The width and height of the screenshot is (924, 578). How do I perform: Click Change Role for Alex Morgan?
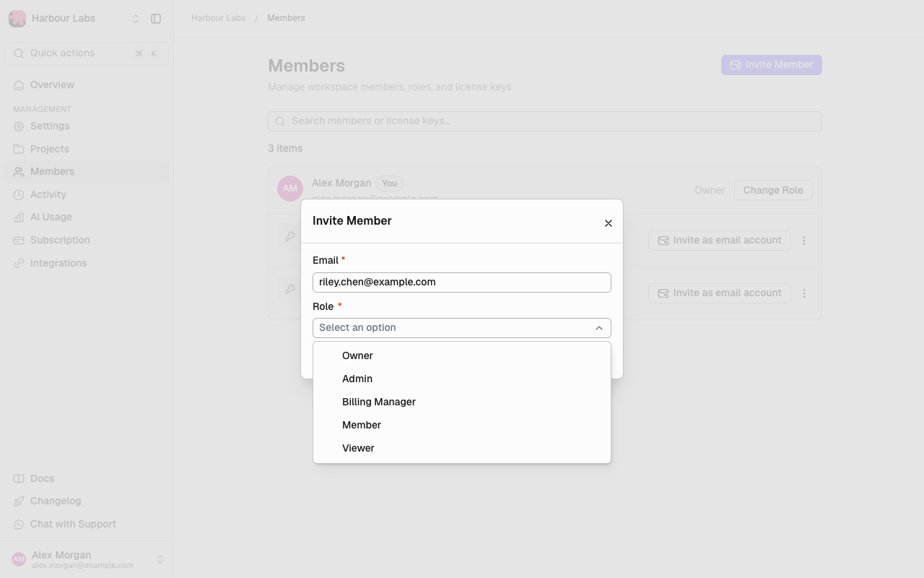(773, 190)
